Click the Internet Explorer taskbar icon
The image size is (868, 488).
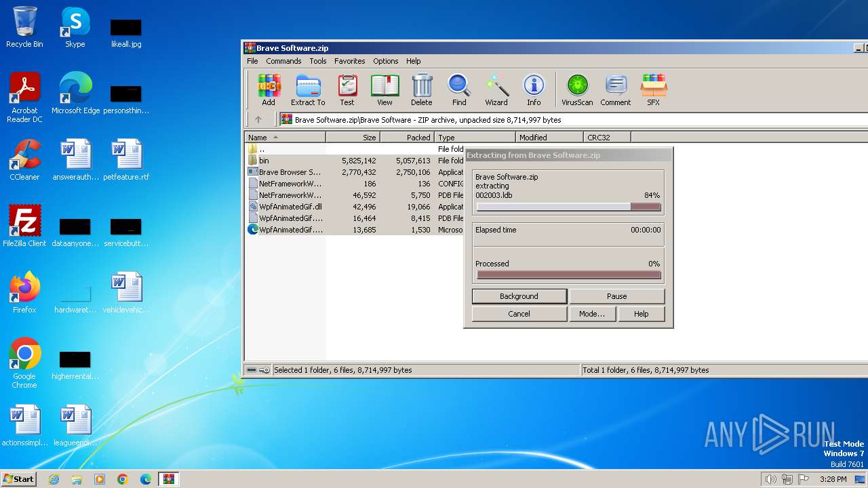point(54,479)
